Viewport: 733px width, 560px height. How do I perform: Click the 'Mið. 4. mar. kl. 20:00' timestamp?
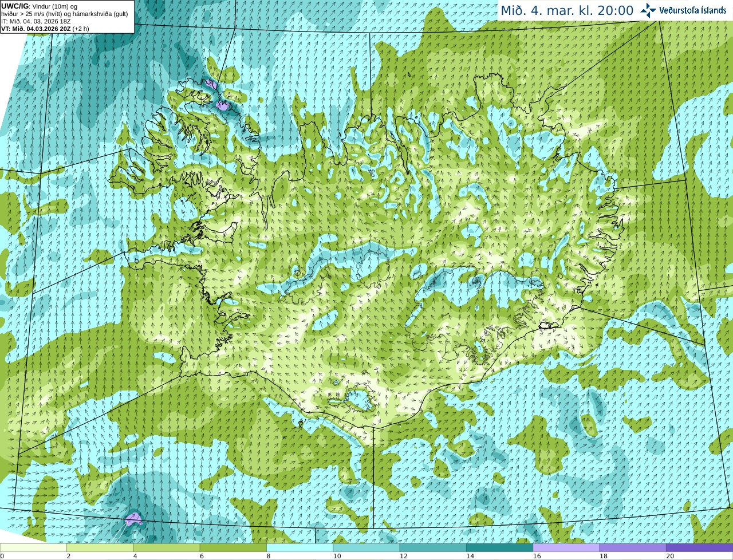pos(567,10)
